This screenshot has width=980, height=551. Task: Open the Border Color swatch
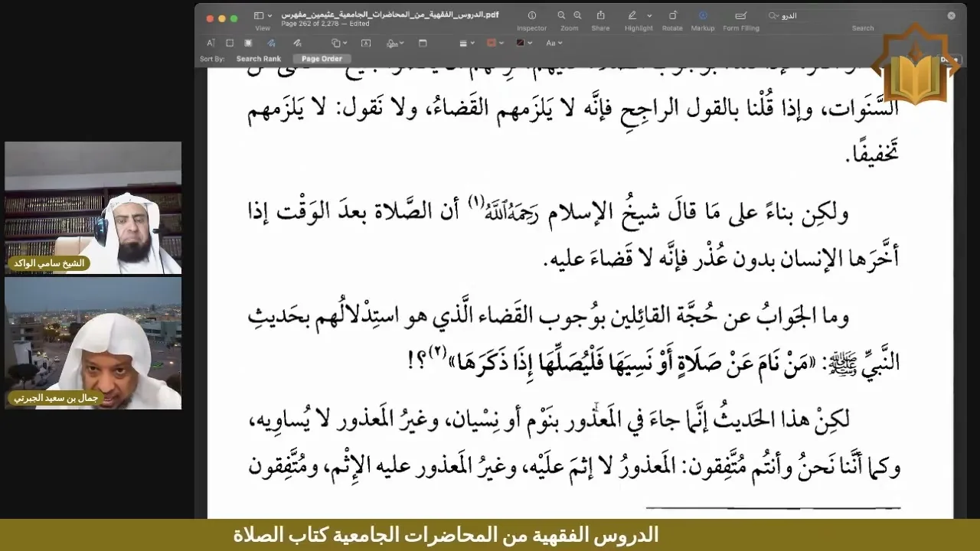point(495,44)
